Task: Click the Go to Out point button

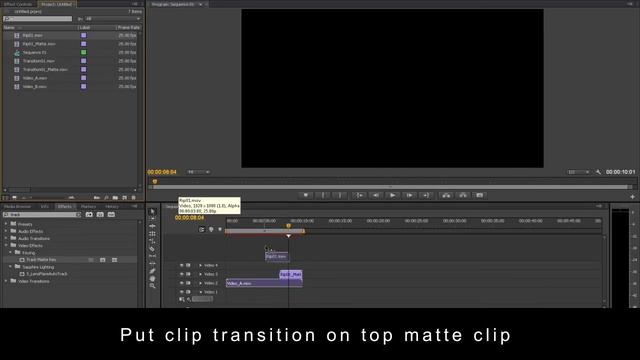Action: (x=426, y=196)
